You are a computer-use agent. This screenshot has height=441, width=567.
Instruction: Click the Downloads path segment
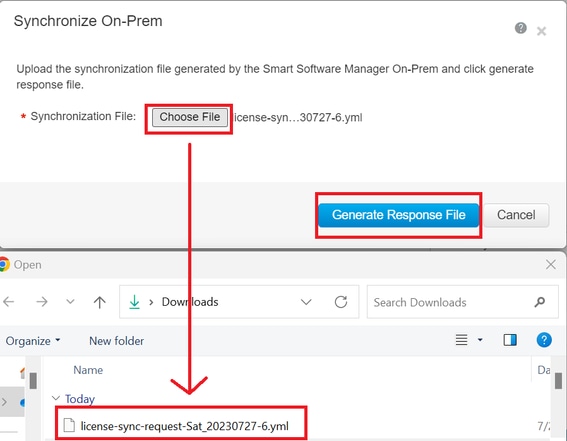click(x=190, y=302)
